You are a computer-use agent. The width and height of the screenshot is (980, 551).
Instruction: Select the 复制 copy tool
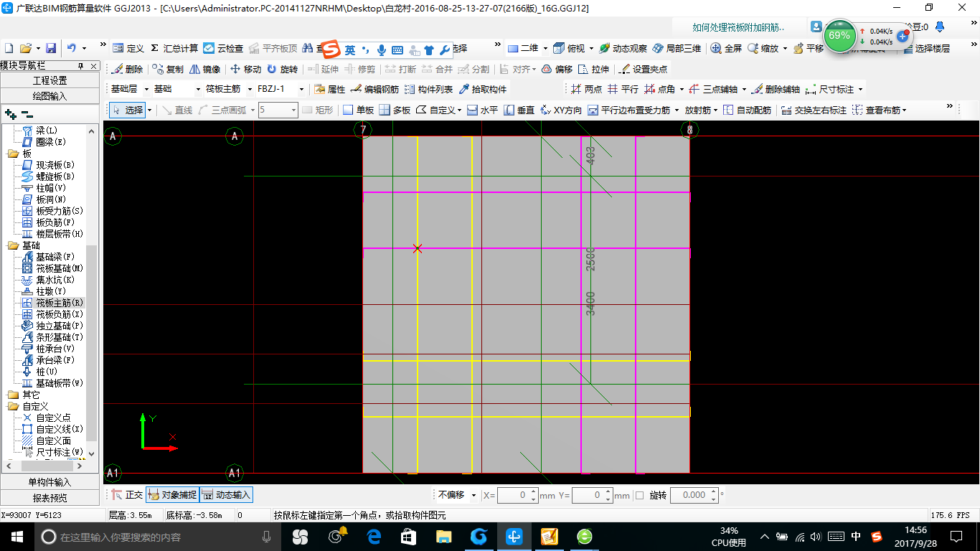tap(168, 69)
